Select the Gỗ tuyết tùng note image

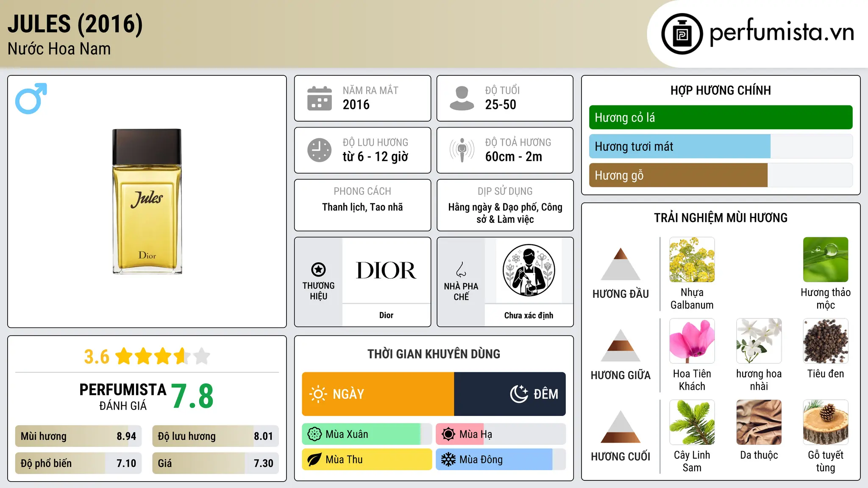pyautogui.click(x=825, y=422)
